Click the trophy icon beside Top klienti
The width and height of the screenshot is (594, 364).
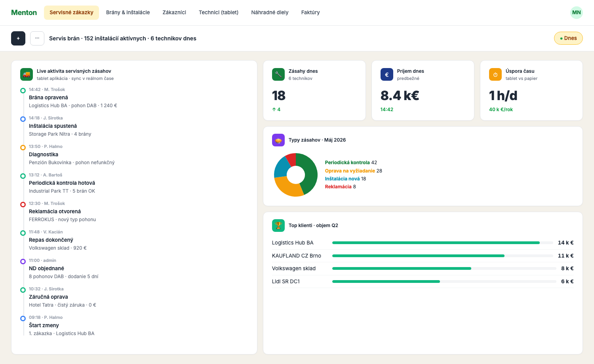coord(278,226)
